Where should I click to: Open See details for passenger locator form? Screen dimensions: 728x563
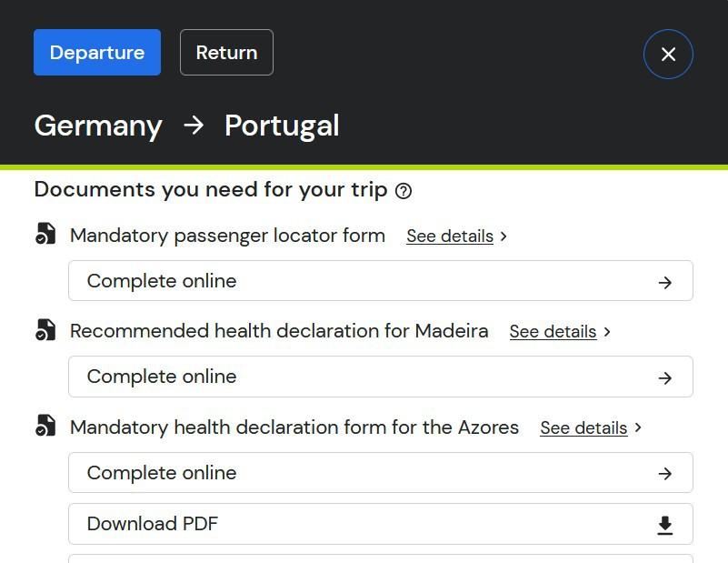click(x=449, y=236)
